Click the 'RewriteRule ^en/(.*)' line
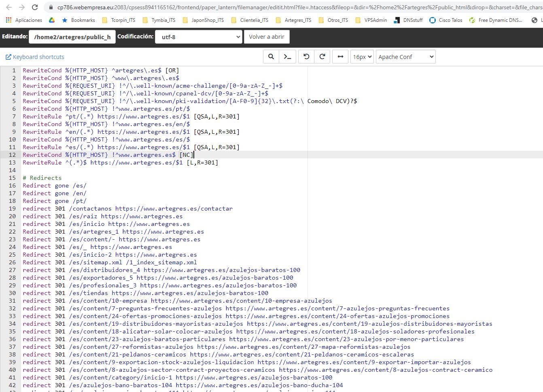 tap(131, 132)
